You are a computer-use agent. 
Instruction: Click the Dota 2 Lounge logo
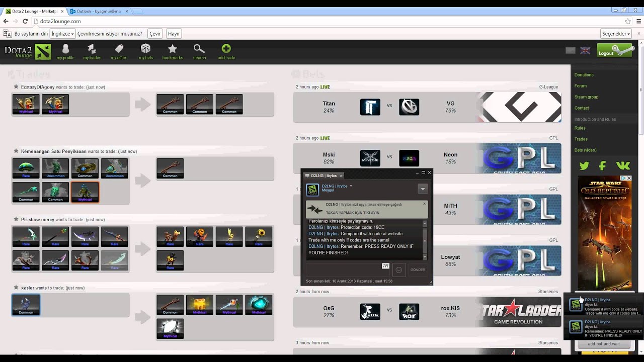tap(28, 51)
